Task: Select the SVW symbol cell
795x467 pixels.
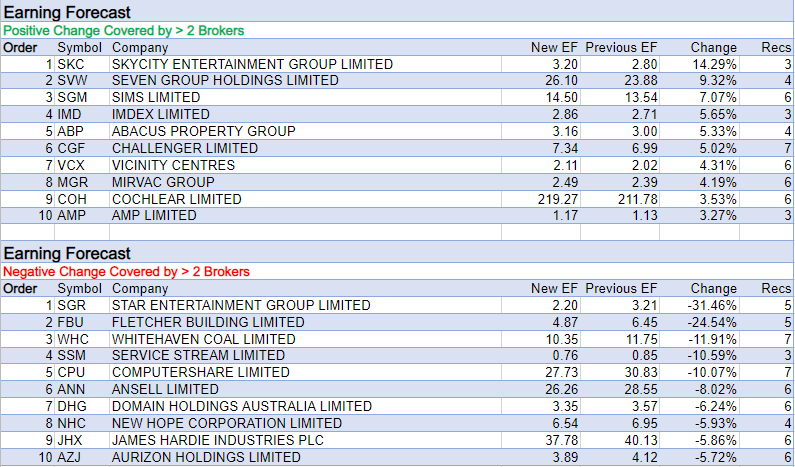Action: coord(71,81)
